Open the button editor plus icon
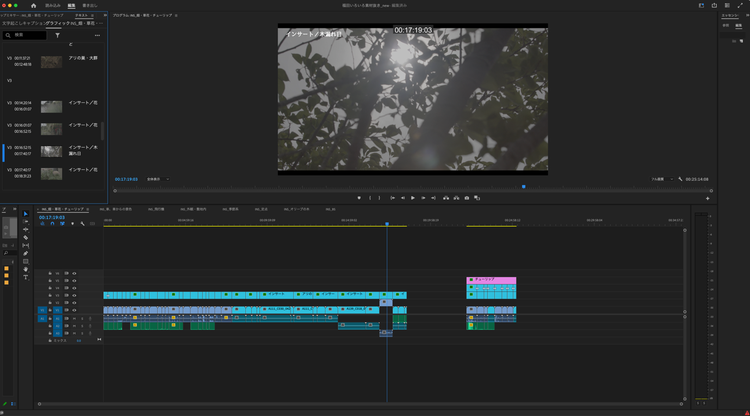750x416 pixels. click(x=707, y=198)
